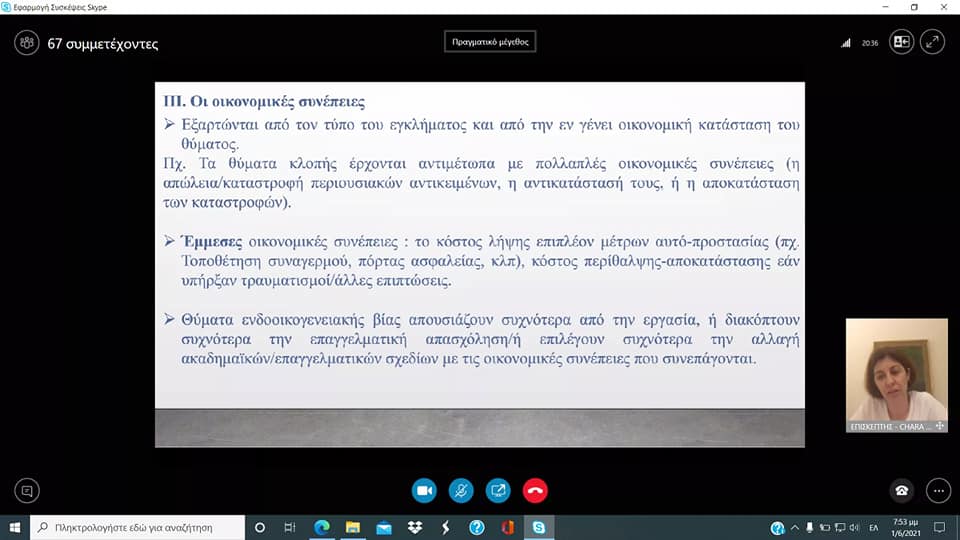Open the chat conversation panel
Viewport: 960px width, 540px height.
click(x=27, y=491)
